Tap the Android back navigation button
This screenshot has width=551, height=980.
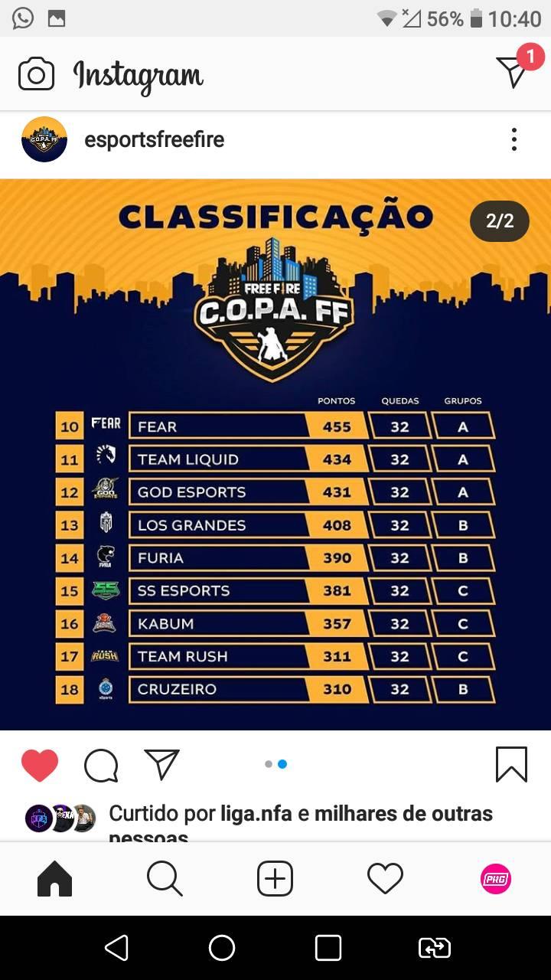tap(116, 948)
